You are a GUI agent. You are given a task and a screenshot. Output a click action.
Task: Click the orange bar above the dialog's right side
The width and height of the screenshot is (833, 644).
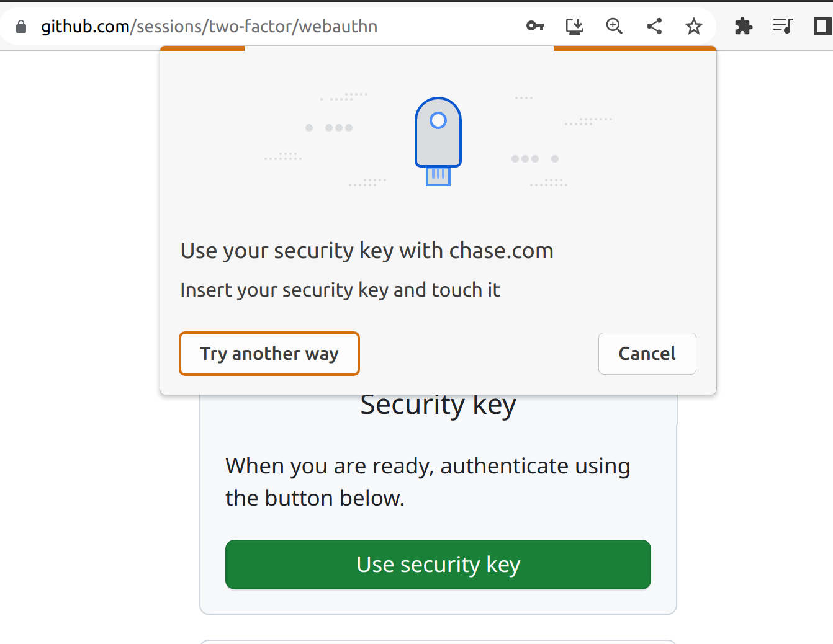634,48
